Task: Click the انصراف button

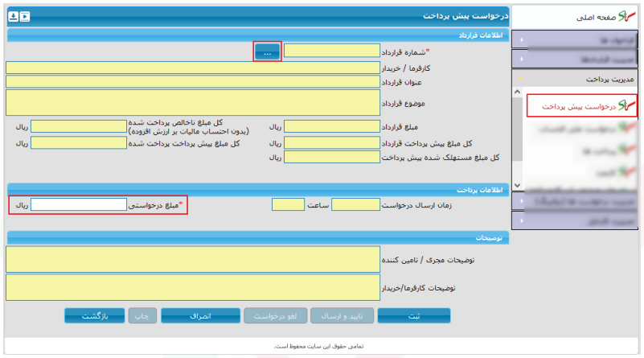Action: click(200, 315)
